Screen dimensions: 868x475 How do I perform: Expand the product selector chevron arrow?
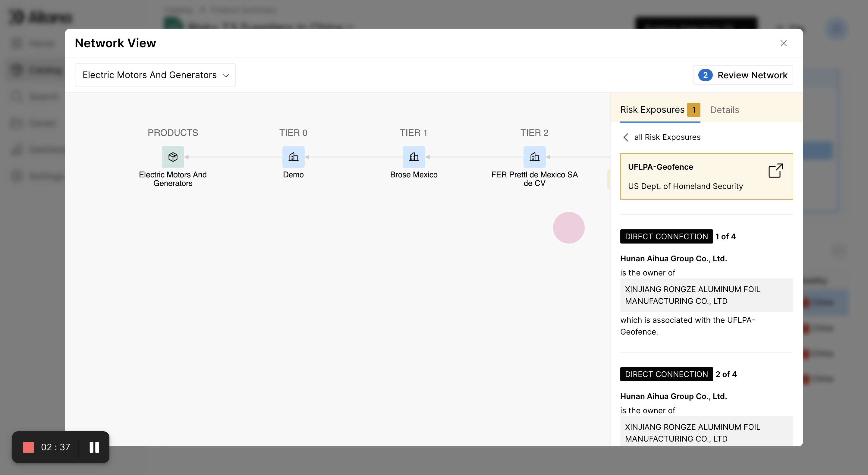click(x=226, y=75)
